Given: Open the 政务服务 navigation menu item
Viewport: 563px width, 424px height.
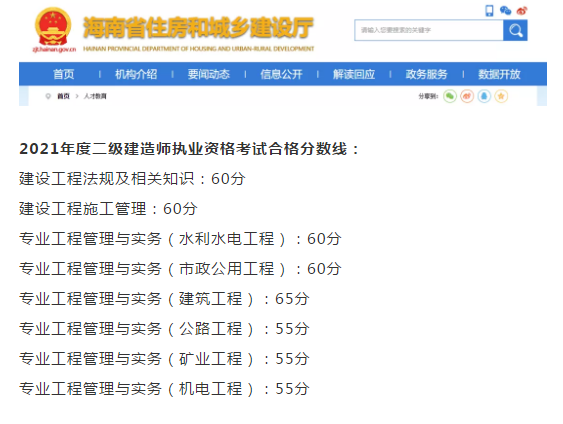Looking at the screenshot, I should (426, 74).
